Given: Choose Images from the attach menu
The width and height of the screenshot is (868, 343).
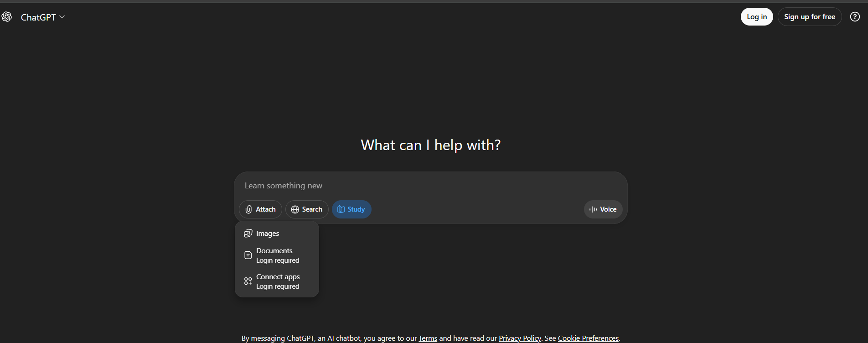Looking at the screenshot, I should [x=277, y=234].
